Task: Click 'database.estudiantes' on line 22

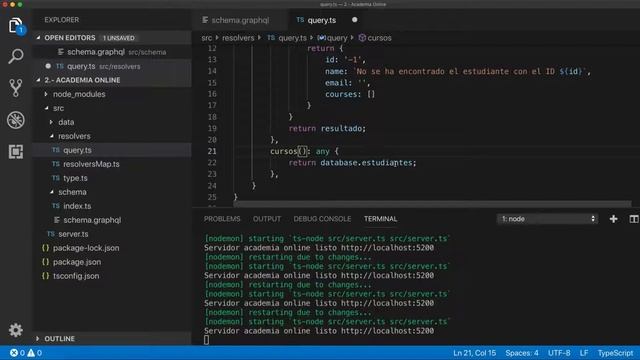Action: 366,163
